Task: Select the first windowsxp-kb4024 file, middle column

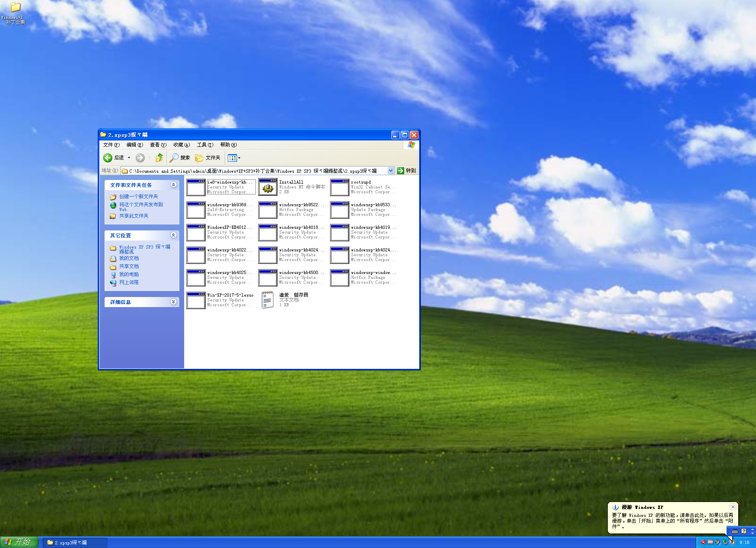Action: click(x=268, y=255)
